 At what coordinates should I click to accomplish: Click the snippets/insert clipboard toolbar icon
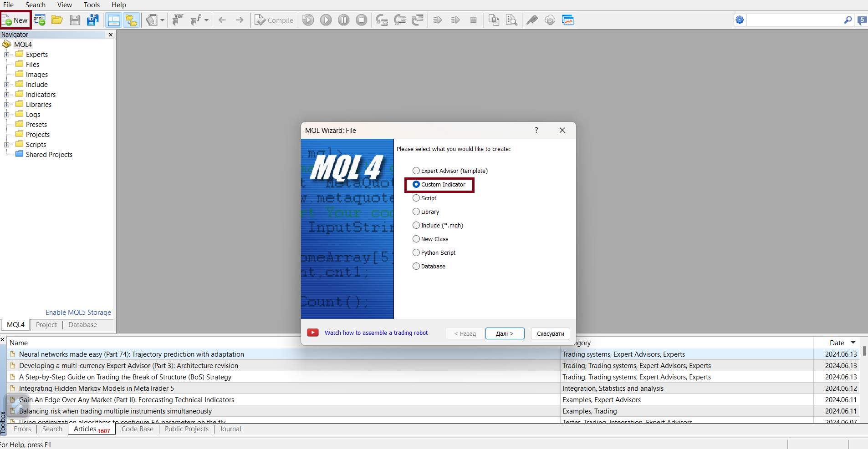(x=151, y=20)
